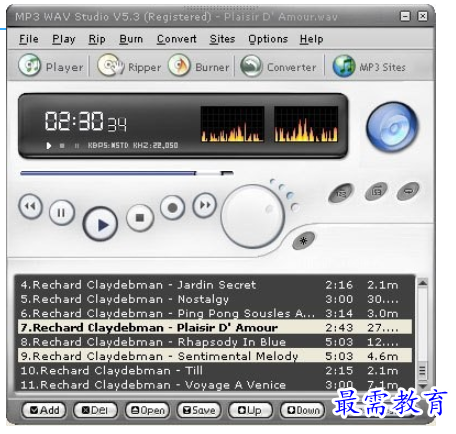Open the Player mode icon
Screen dimensions: 456x434
(x=30, y=65)
